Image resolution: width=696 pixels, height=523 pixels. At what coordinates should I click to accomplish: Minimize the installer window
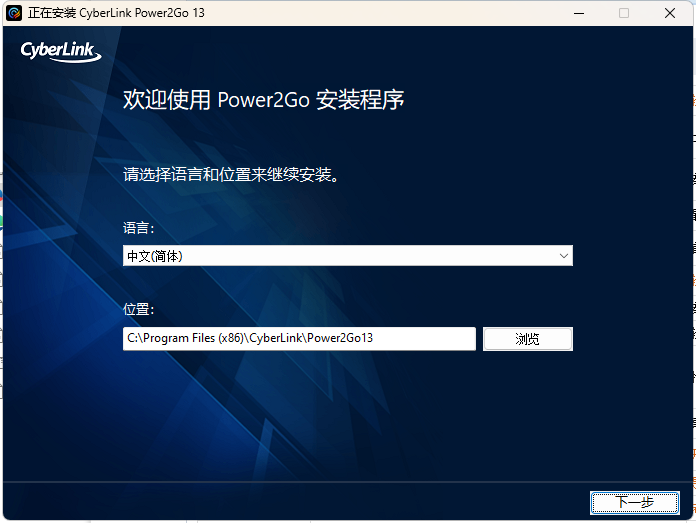pos(578,13)
